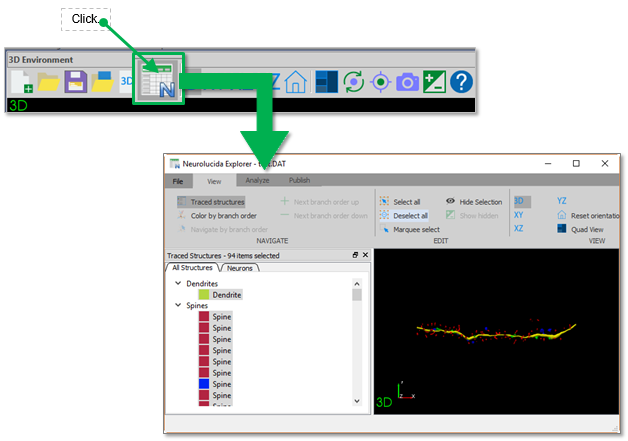This screenshot has height=441, width=628.
Task: Enable Marquee select mode
Action: [x=410, y=229]
